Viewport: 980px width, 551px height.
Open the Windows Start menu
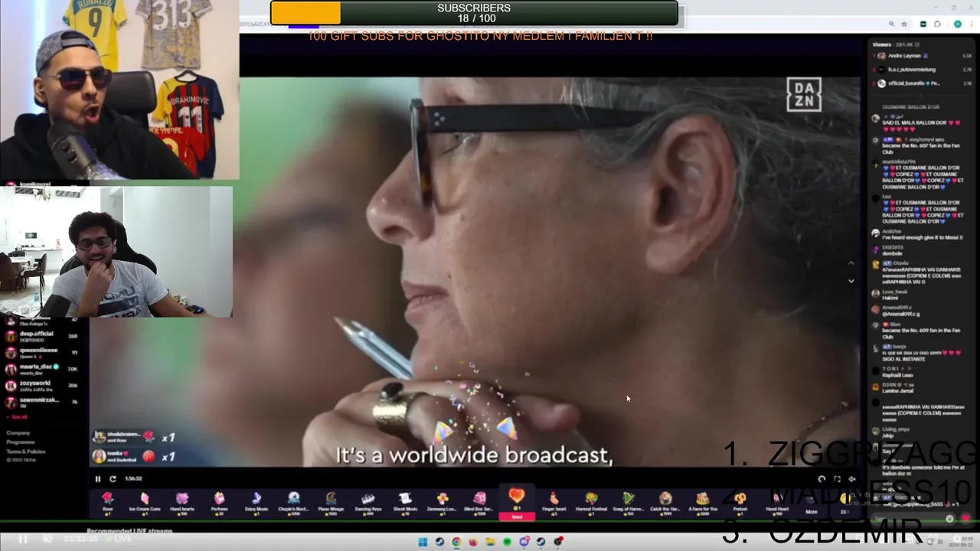click(x=423, y=542)
